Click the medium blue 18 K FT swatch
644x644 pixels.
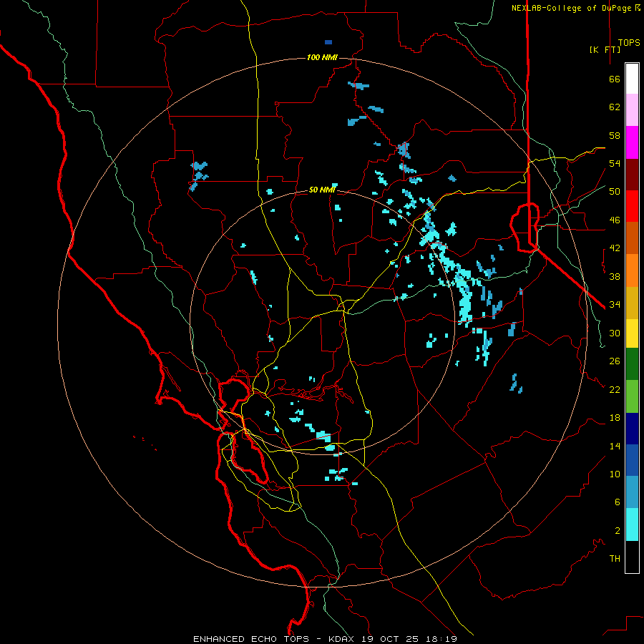pos(632,460)
